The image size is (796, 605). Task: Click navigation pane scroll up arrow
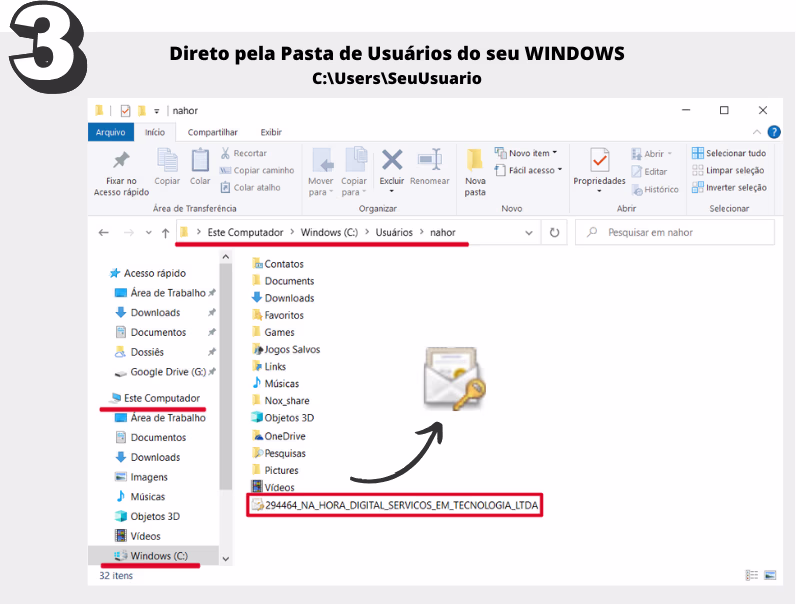(x=226, y=257)
